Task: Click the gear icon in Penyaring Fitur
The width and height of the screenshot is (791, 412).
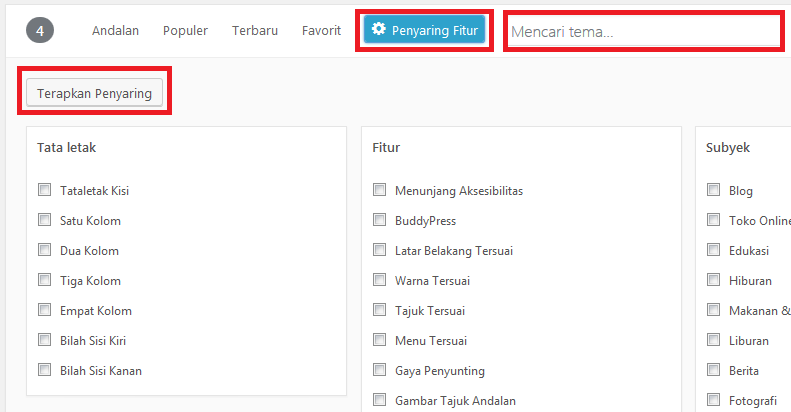Action: click(379, 29)
